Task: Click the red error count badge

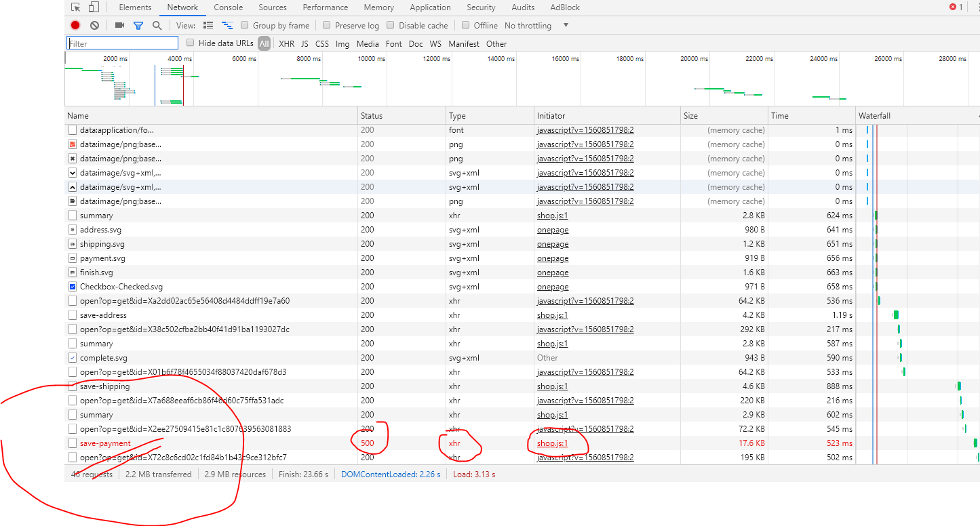Action: (956, 7)
